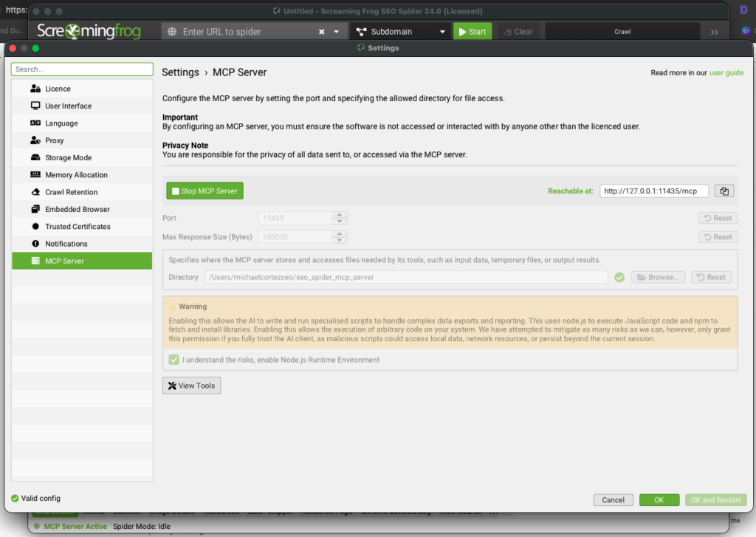
Task: Open the user guide link
Action: [x=726, y=73]
